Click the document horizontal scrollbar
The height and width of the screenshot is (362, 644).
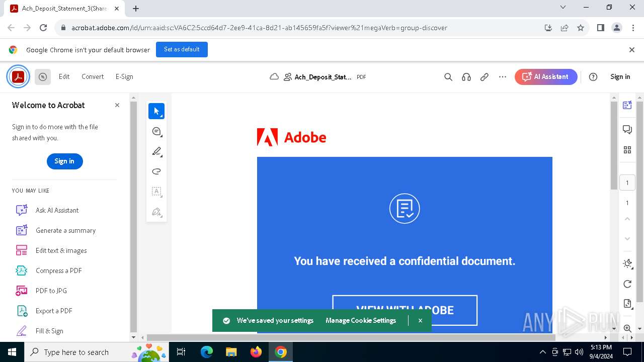(x=350, y=337)
